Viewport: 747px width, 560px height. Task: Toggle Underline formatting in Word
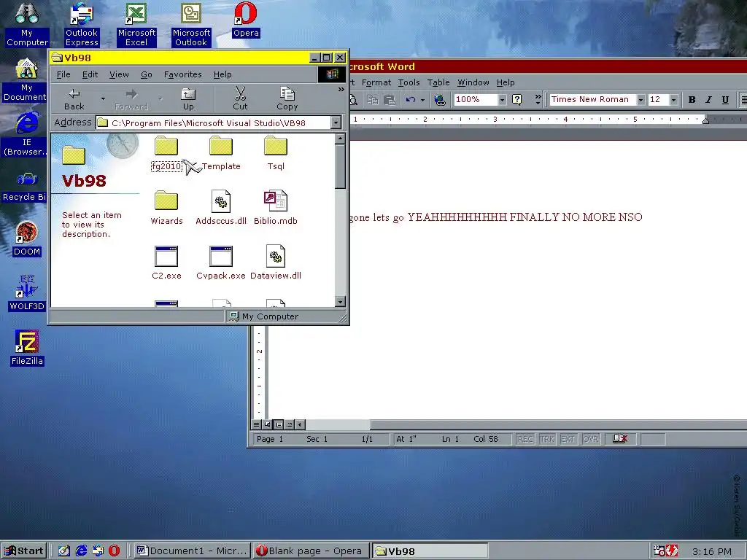tap(725, 99)
